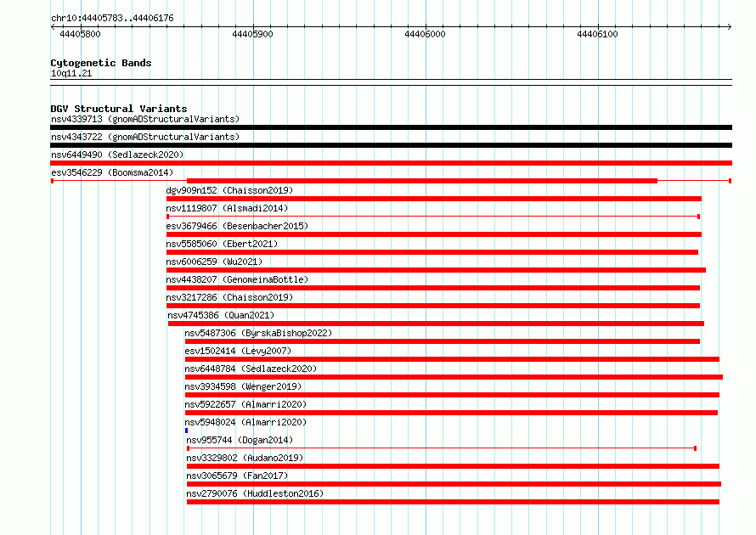Click nsv3065679 Fan2017 label
The height and width of the screenshot is (535, 756).
237,476
